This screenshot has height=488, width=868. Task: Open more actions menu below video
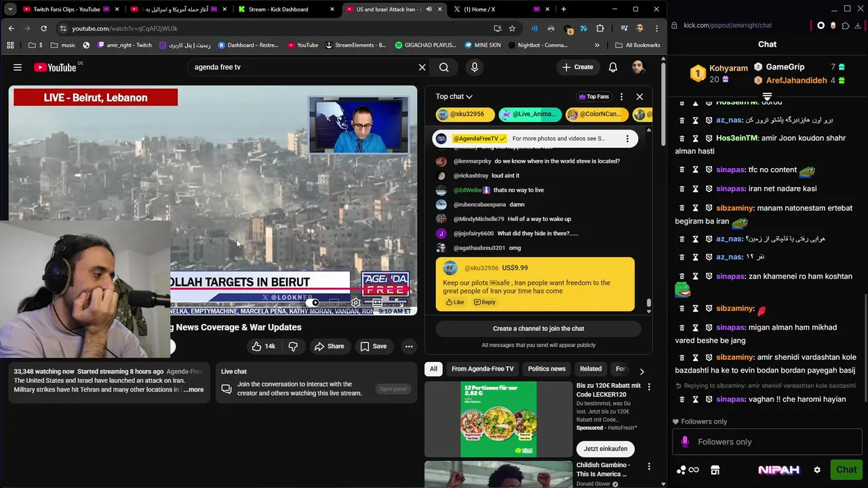(x=409, y=346)
